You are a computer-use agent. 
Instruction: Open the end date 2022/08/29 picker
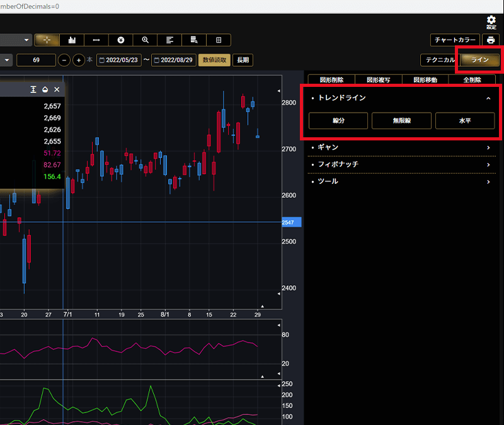[x=174, y=60]
